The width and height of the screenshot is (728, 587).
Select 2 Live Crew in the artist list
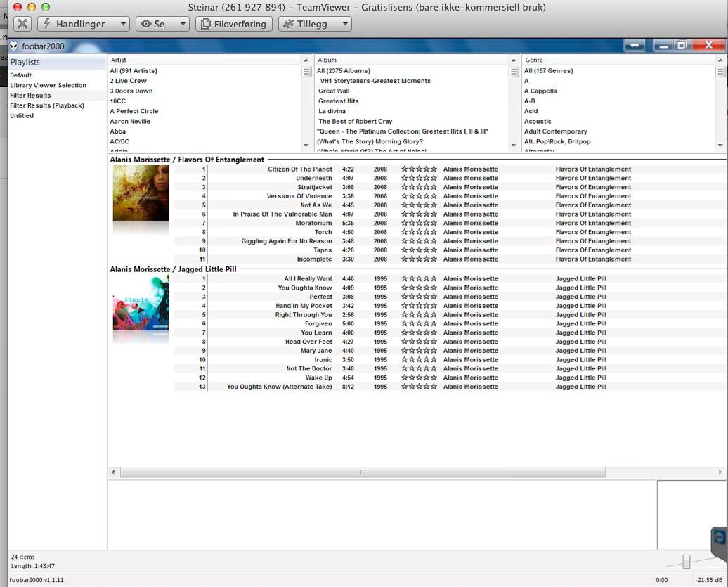click(128, 81)
